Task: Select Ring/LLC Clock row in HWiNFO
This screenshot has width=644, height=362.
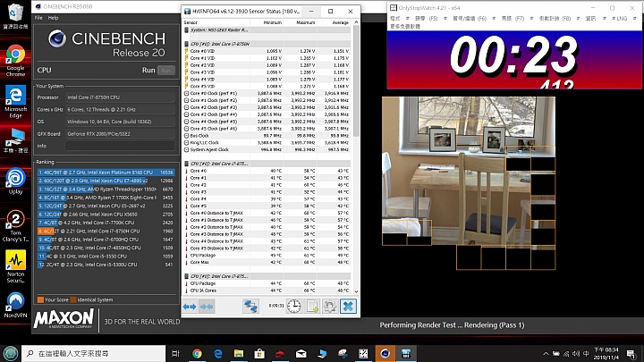Action: click(x=267, y=142)
